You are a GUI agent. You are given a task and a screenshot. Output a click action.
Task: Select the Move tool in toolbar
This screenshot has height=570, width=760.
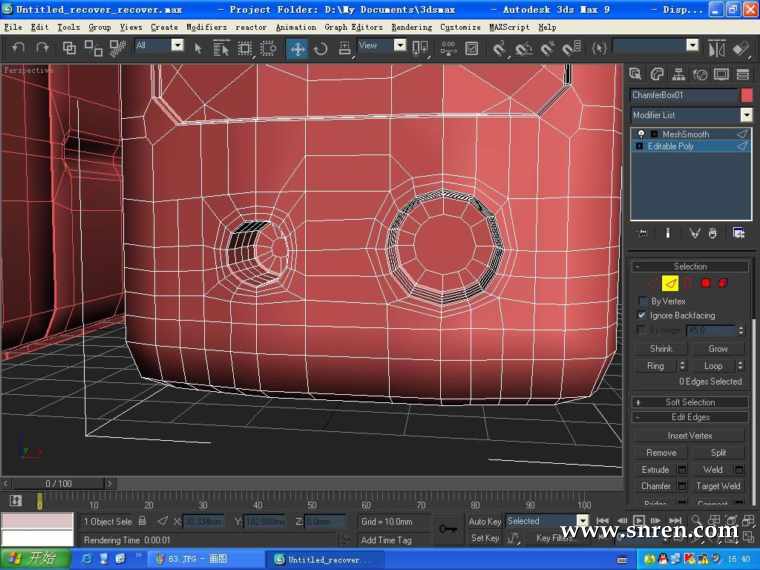point(298,48)
